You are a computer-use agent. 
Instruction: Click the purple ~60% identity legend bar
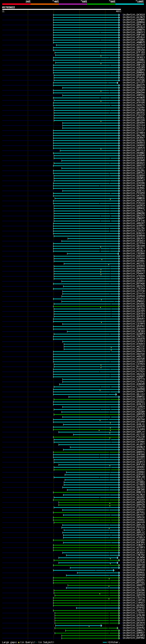(73, 4)
